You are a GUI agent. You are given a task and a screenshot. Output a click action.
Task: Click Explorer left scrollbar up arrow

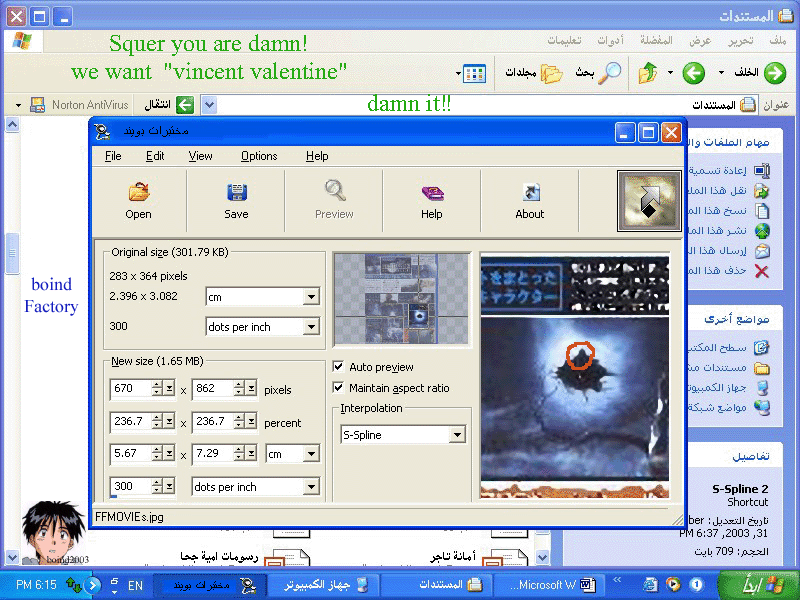[12, 124]
